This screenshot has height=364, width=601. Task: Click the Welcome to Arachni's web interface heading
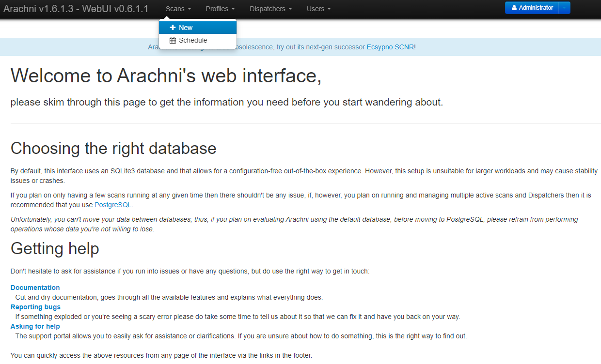tap(166, 76)
